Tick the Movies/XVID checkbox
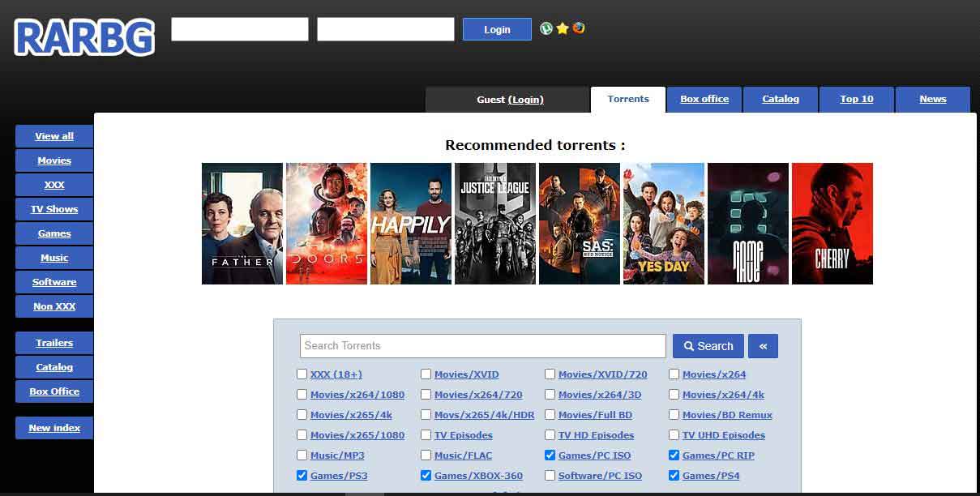The height and width of the screenshot is (496, 980). click(x=426, y=374)
